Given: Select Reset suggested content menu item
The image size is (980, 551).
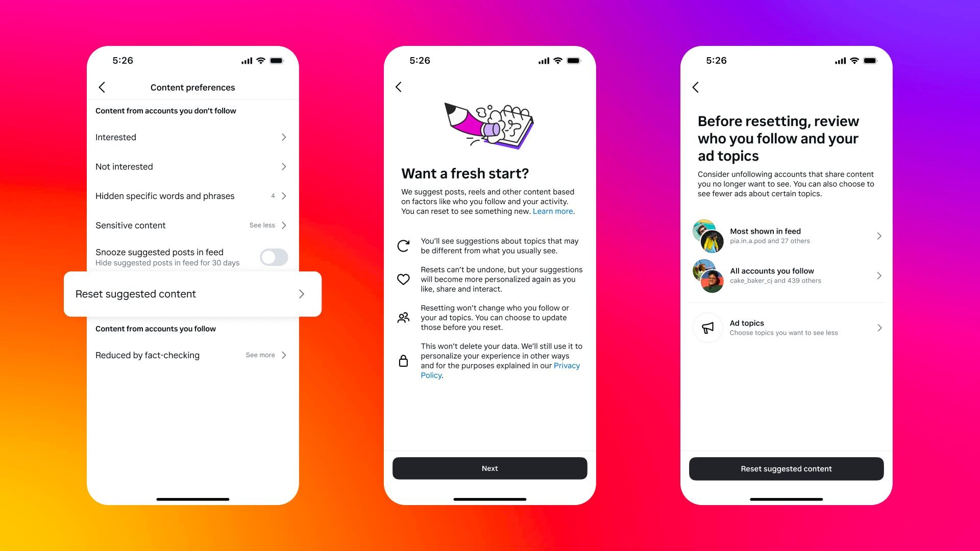Looking at the screenshot, I should [x=192, y=294].
